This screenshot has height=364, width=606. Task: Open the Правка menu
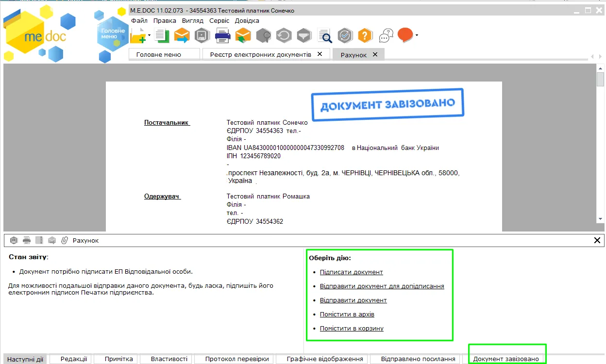point(165,21)
